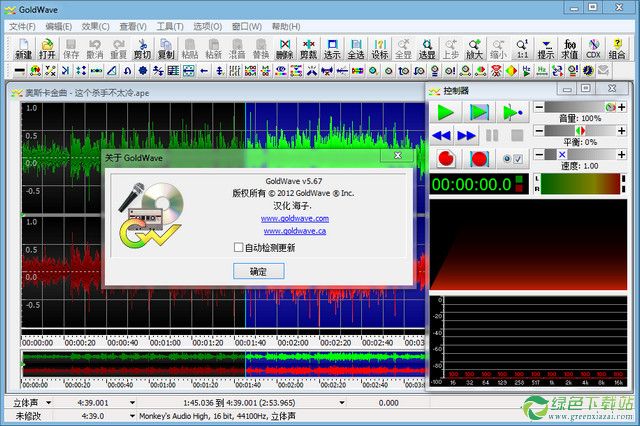The image size is (640, 426).
Task: Open the 效果(C) menu
Action: 95,27
